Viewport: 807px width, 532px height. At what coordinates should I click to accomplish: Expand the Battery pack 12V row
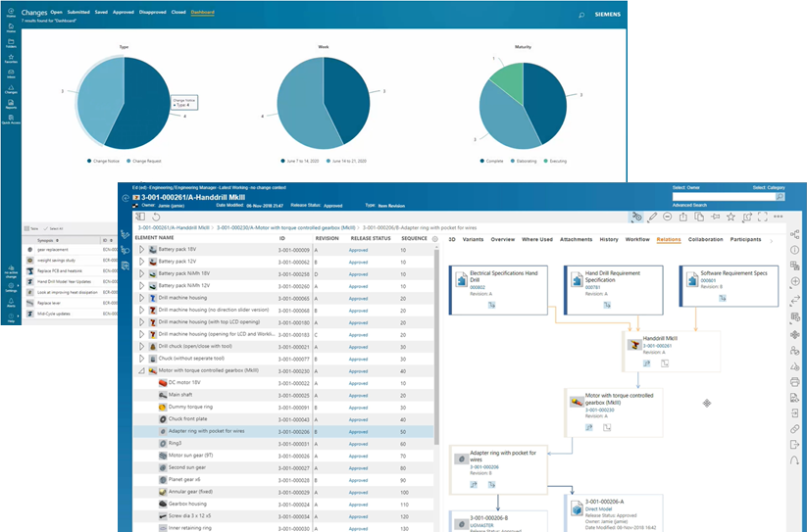click(x=141, y=262)
